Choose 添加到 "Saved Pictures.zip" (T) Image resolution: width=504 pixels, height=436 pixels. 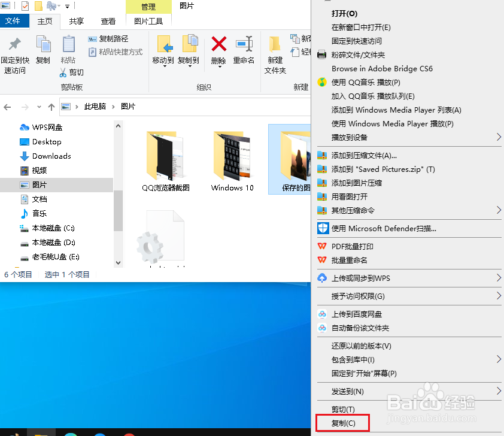pyautogui.click(x=383, y=169)
